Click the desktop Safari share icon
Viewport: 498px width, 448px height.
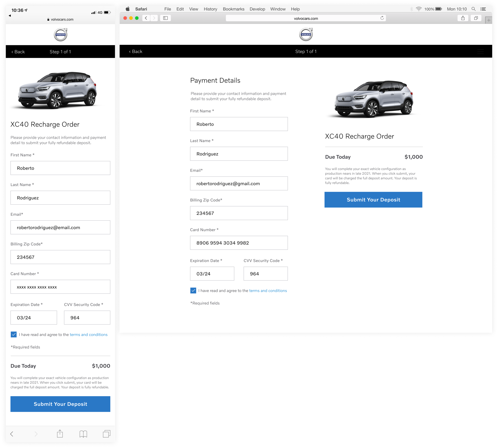[463, 18]
